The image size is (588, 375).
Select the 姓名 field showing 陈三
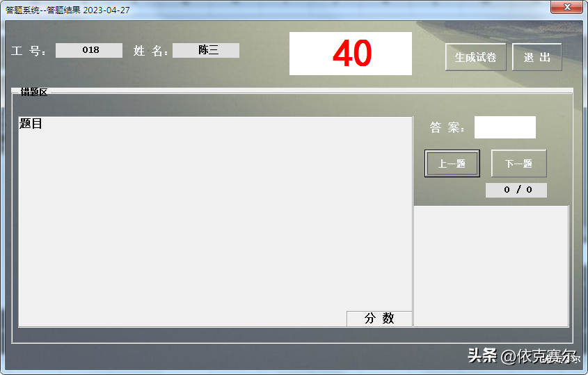click(206, 50)
